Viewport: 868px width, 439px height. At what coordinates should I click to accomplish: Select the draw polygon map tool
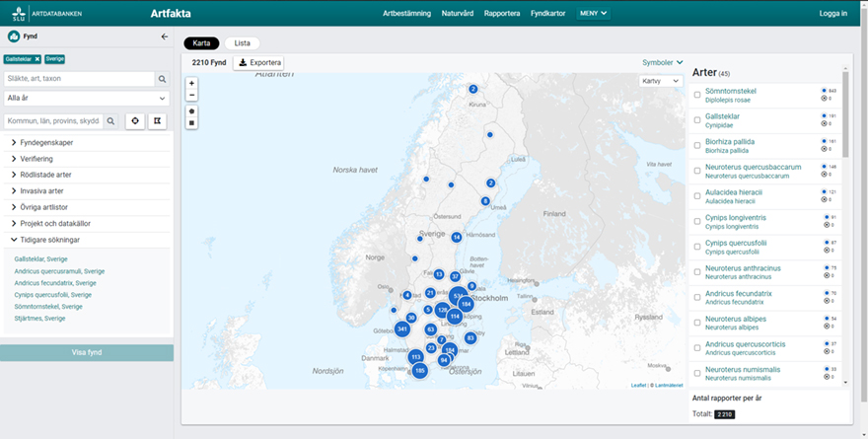pyautogui.click(x=191, y=111)
